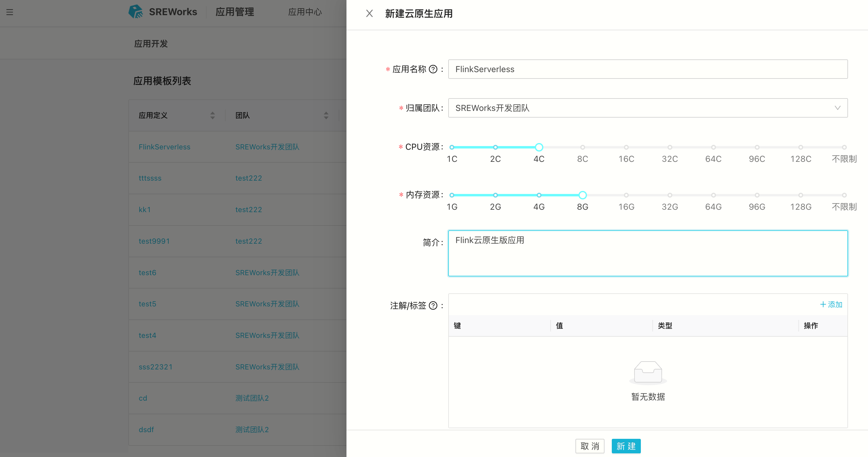Open the 归属团队 dropdown
This screenshot has height=457, width=868.
(640, 108)
